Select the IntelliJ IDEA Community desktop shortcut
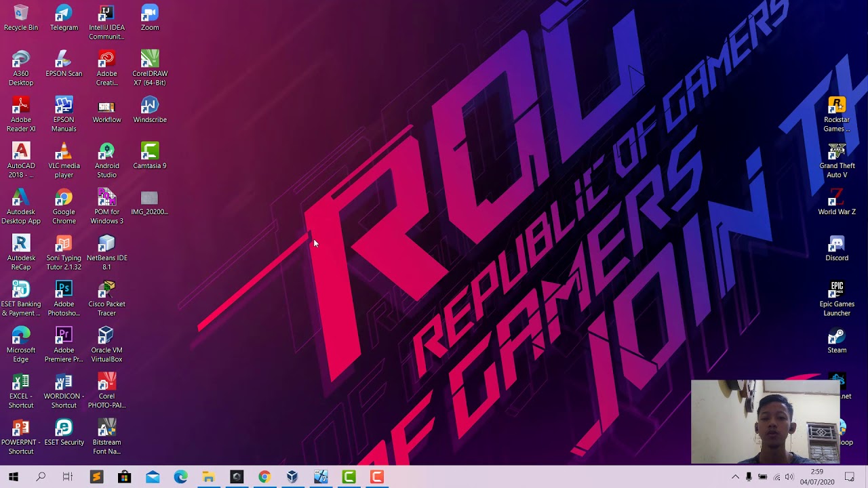Viewport: 868px width, 488px height. point(106,23)
